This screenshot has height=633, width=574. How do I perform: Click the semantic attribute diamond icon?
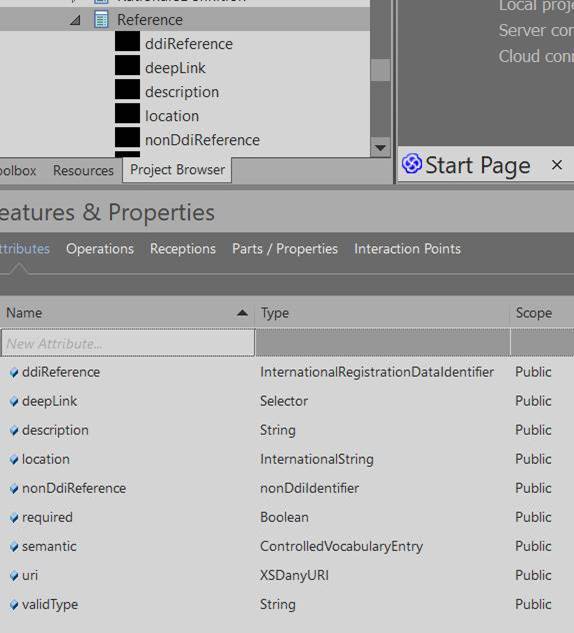coord(14,547)
